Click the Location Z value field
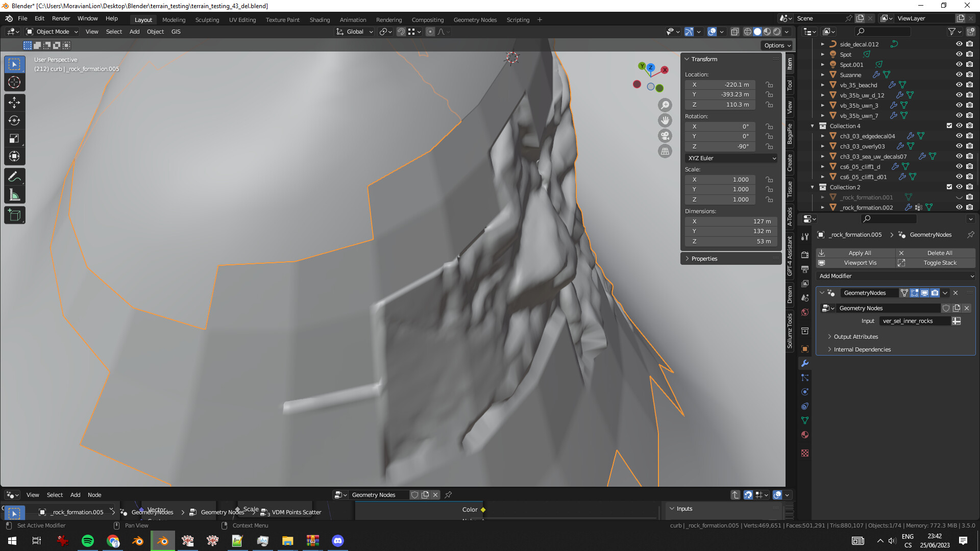The height and width of the screenshot is (551, 980). click(x=720, y=105)
